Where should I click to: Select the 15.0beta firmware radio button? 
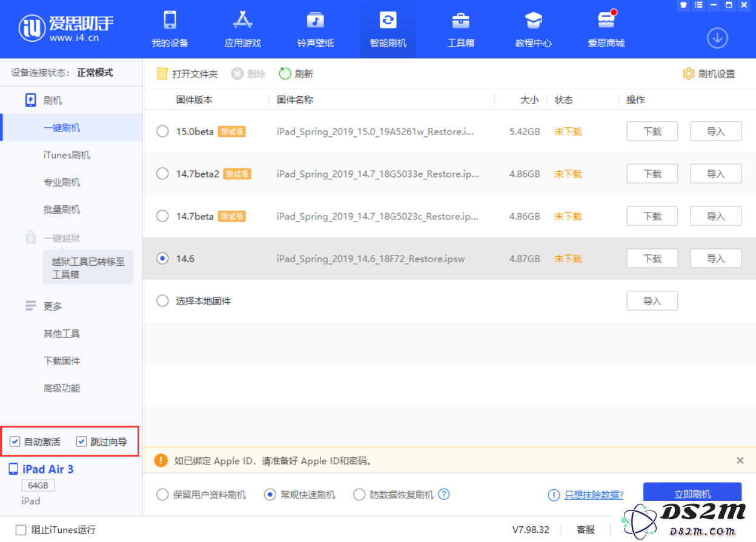(x=162, y=131)
